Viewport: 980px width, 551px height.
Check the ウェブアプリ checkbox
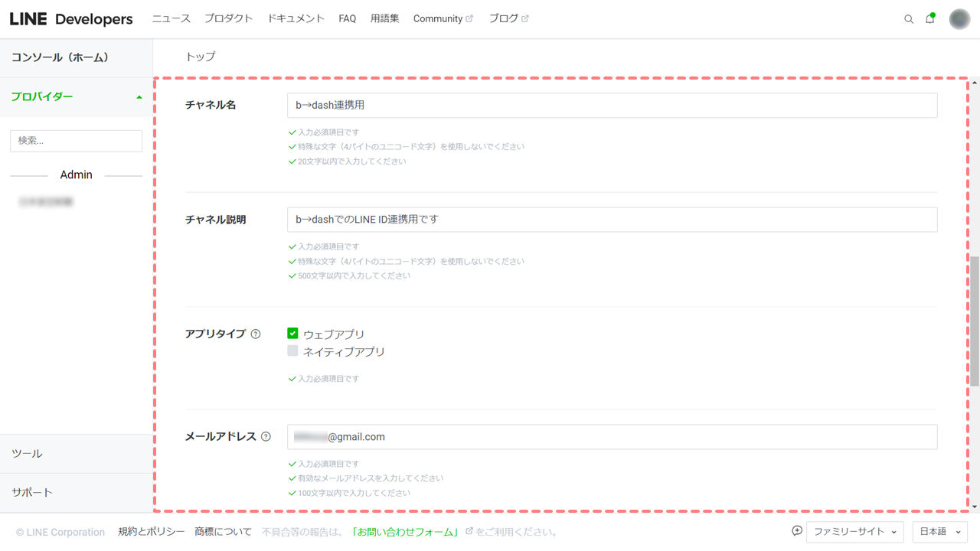coord(292,333)
